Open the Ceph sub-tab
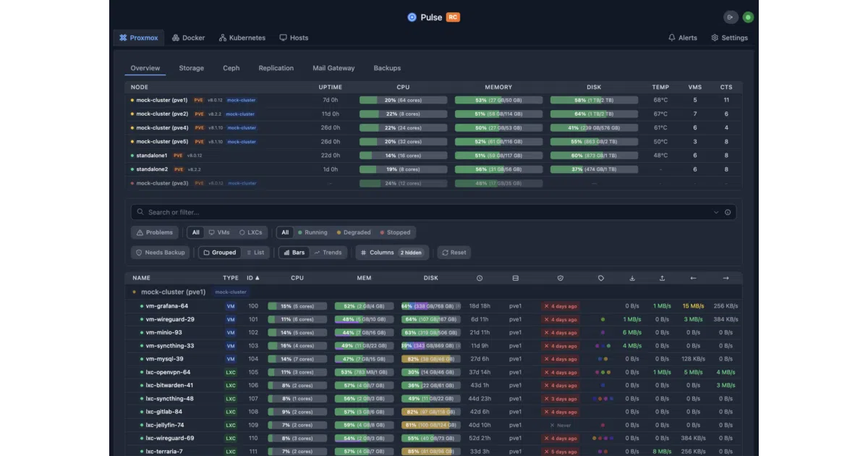 coord(231,68)
